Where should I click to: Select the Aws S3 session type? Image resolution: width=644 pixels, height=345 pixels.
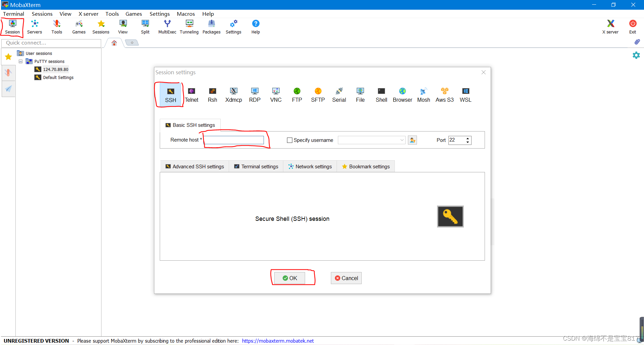(444, 95)
